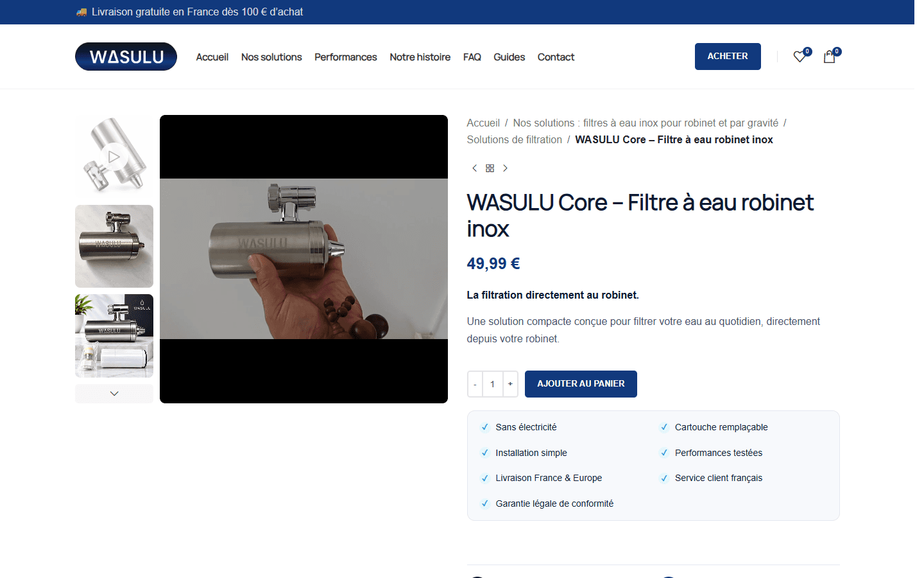Open FAQ menu item
The image size is (924, 578).
pos(472,57)
